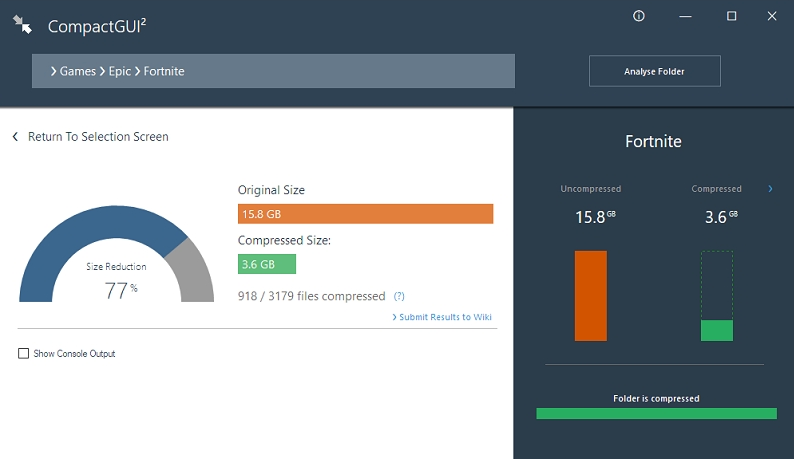Click the 'Compressed Size:' label
The width and height of the screenshot is (794, 459).
click(x=284, y=240)
